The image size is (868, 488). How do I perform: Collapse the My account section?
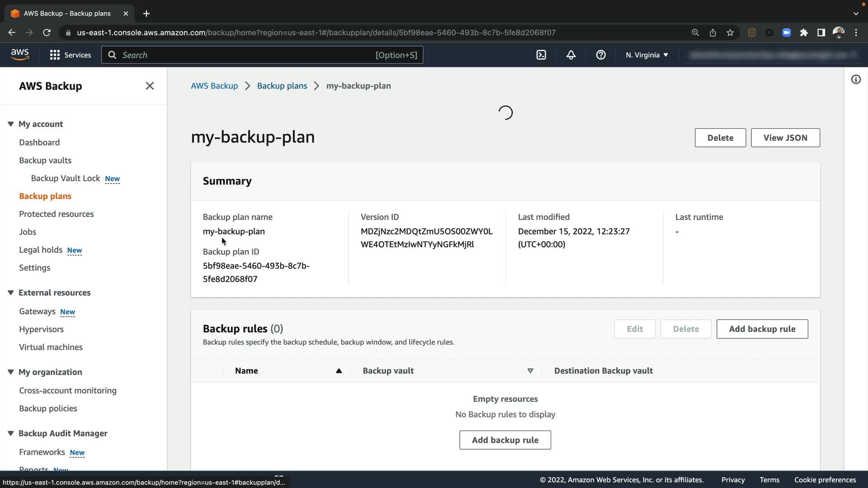11,124
